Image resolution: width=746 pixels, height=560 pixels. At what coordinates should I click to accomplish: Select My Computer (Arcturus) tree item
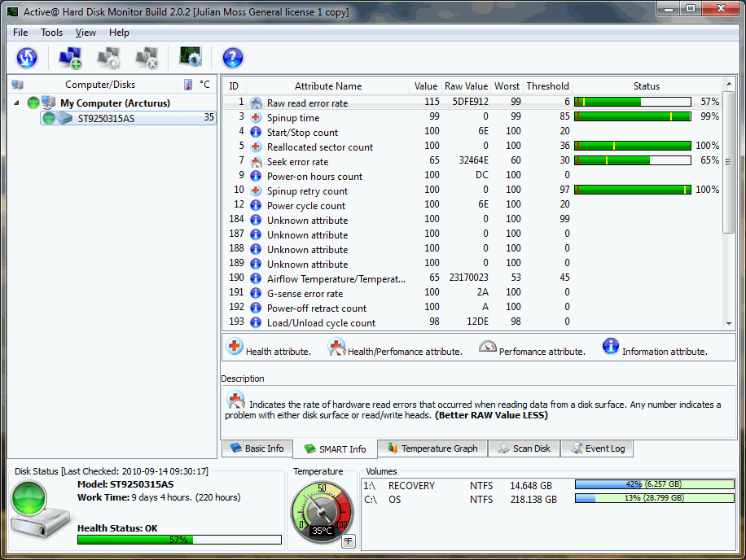(x=115, y=103)
